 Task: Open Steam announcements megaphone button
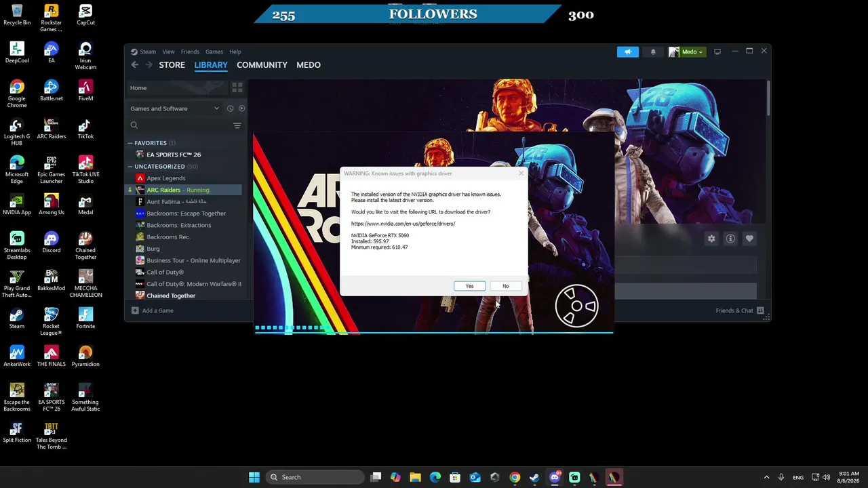(628, 52)
